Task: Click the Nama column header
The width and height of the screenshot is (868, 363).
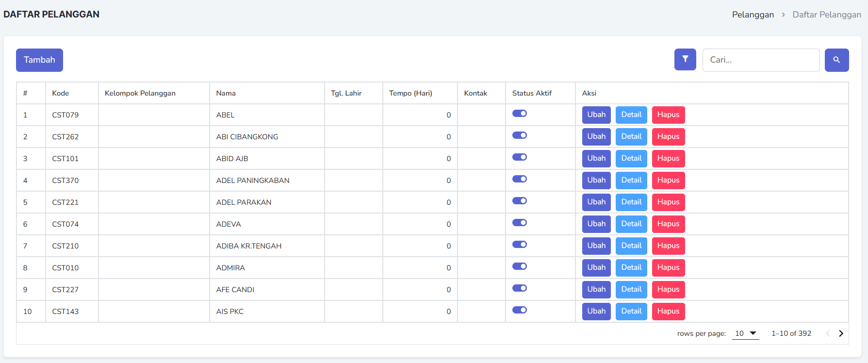Action: pos(226,93)
